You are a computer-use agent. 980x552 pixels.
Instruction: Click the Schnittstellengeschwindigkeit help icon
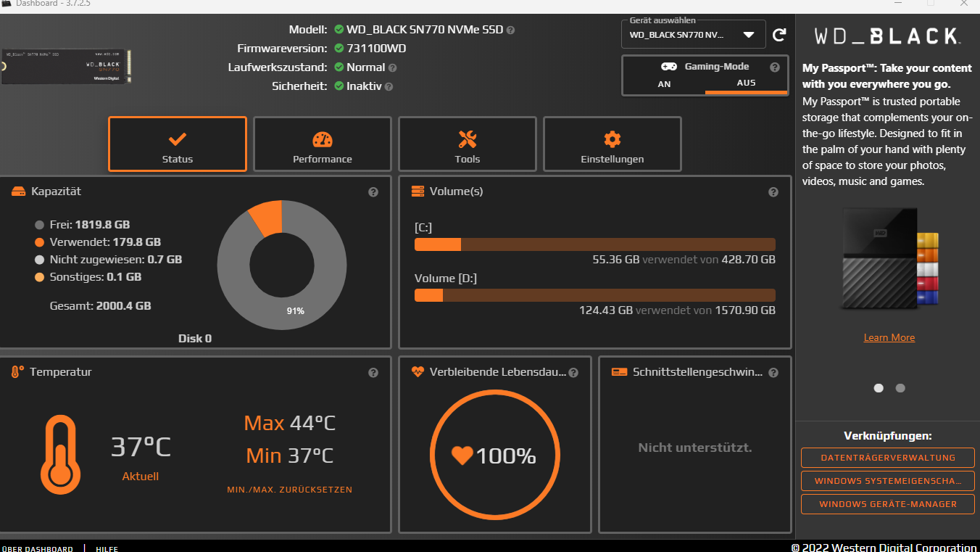[x=773, y=373]
